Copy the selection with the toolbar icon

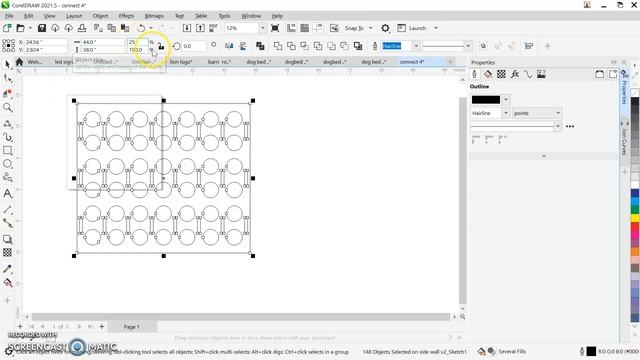[x=111, y=28]
